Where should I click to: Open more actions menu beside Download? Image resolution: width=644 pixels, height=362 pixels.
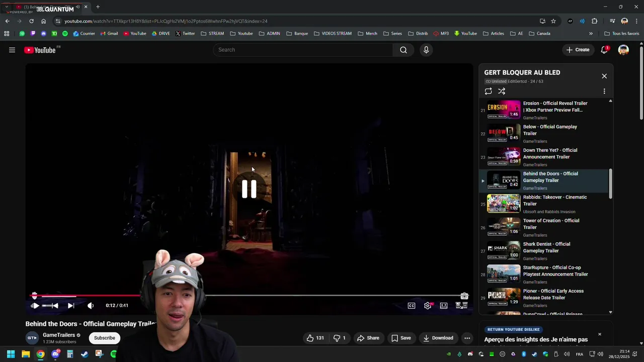(467, 338)
